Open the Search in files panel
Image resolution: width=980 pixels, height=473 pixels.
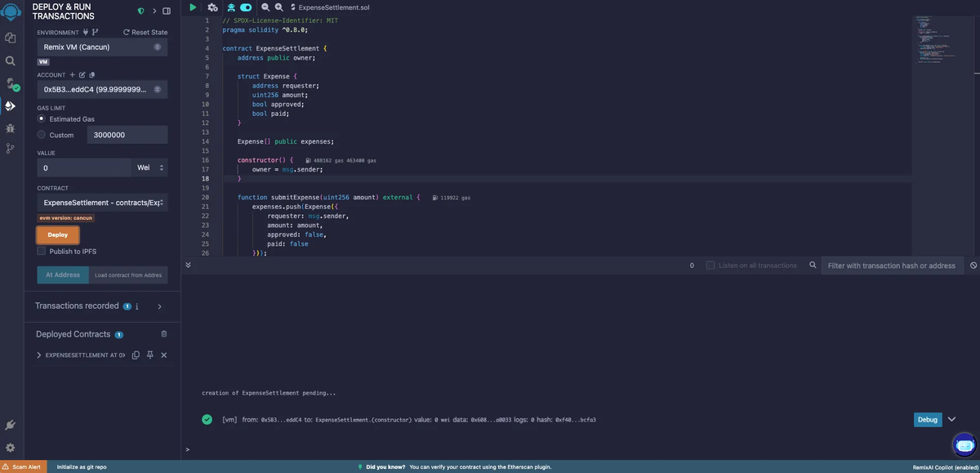pyautogui.click(x=11, y=60)
